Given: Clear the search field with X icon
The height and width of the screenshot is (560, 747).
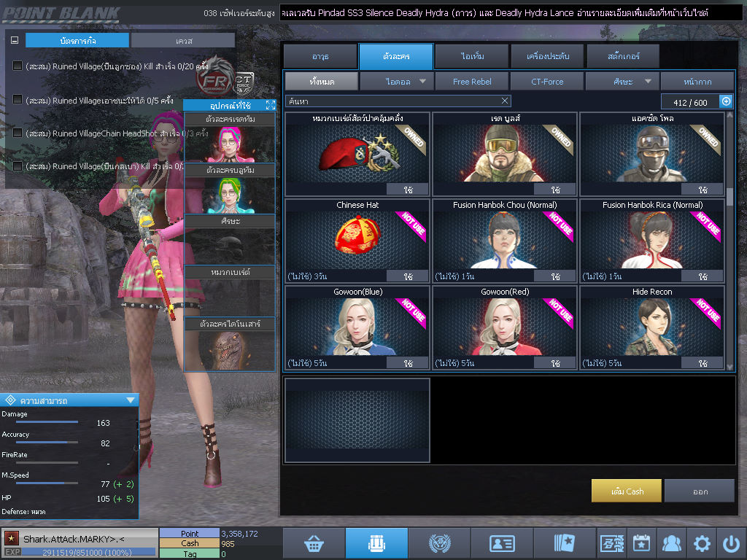Looking at the screenshot, I should (505, 101).
